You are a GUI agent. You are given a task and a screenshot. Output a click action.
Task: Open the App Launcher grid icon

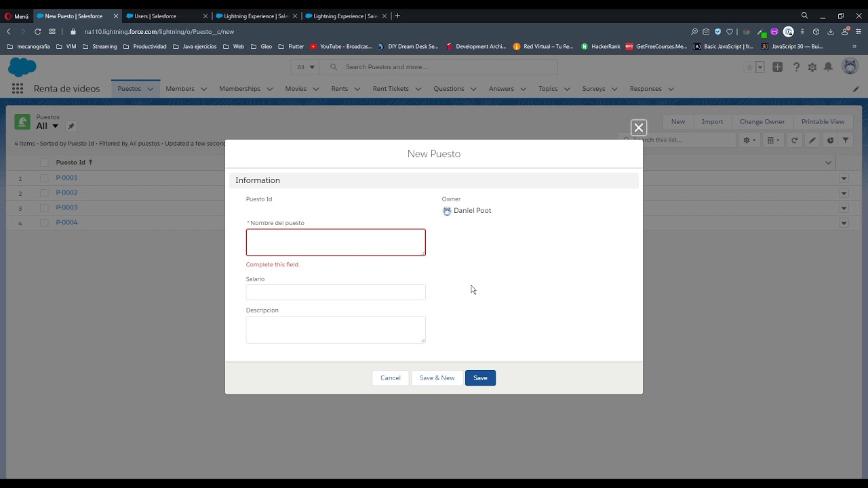(x=18, y=89)
